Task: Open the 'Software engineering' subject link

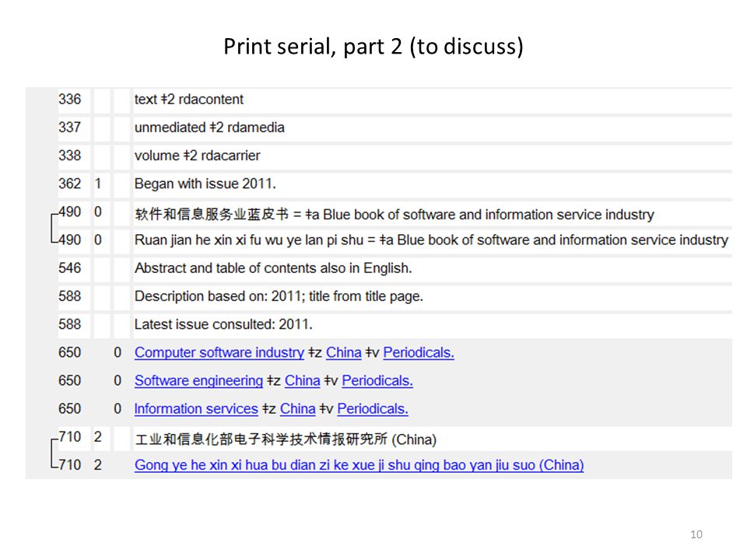Action: [198, 380]
